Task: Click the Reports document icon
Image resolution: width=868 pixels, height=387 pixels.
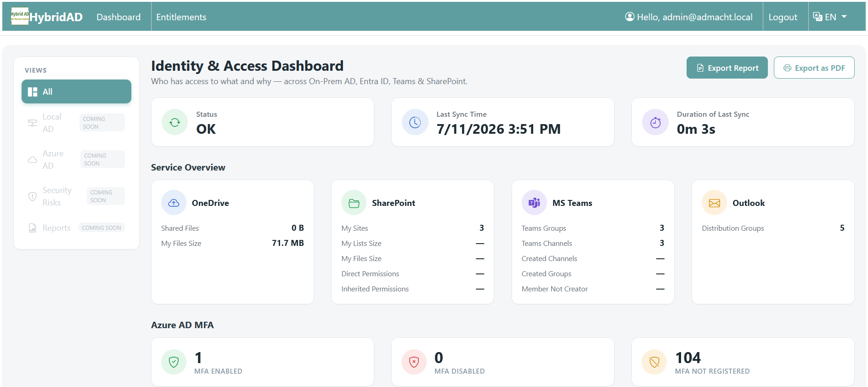Action: 33,228
